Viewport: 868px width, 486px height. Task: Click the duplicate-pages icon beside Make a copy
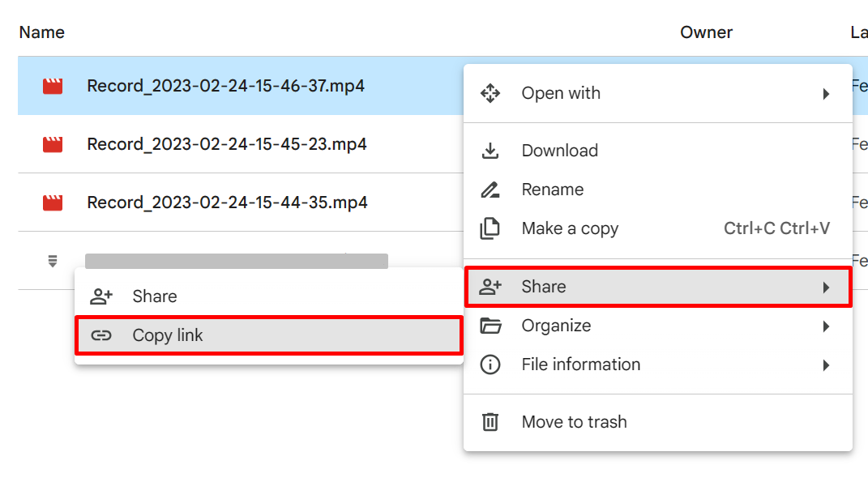coord(490,228)
